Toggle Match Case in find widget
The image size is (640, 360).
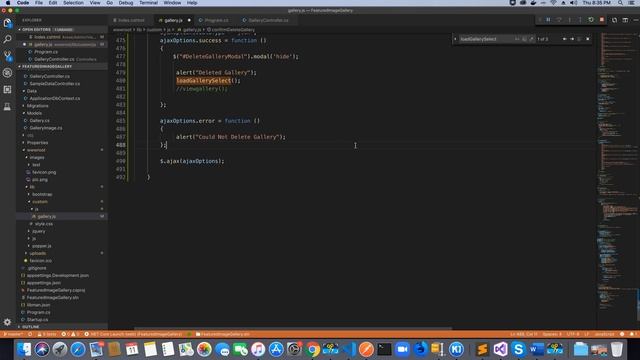coord(517,39)
